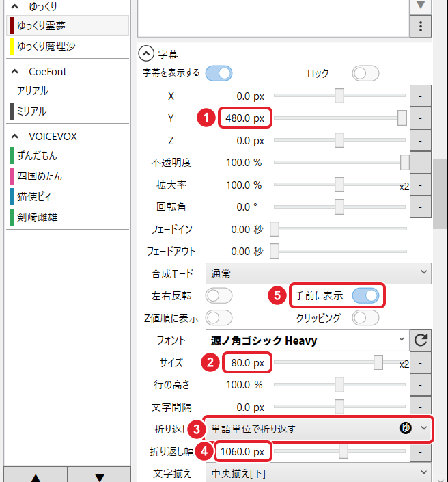This screenshot has height=482, width=448.
Task: Enable Z値順に表示 switch
Action: coord(219,318)
